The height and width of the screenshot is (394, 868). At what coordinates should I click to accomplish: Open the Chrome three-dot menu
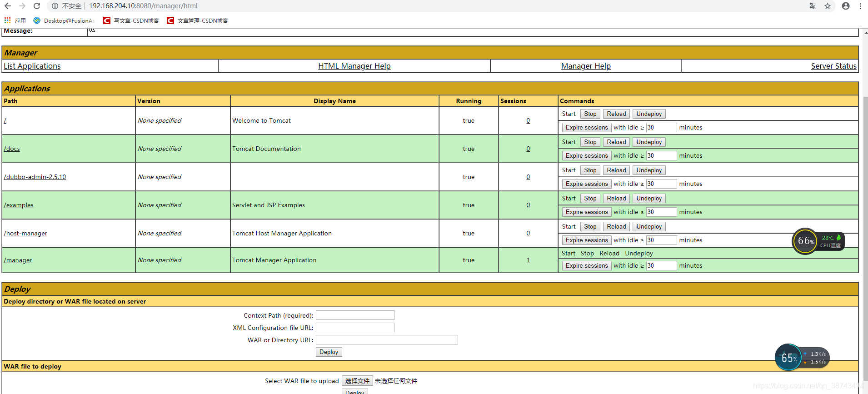pos(860,6)
